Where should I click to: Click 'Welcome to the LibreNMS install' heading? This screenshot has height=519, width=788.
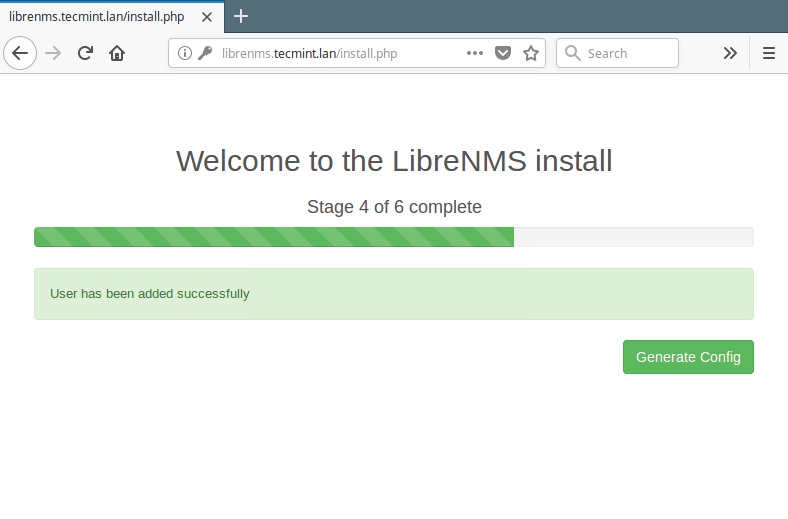(394, 161)
